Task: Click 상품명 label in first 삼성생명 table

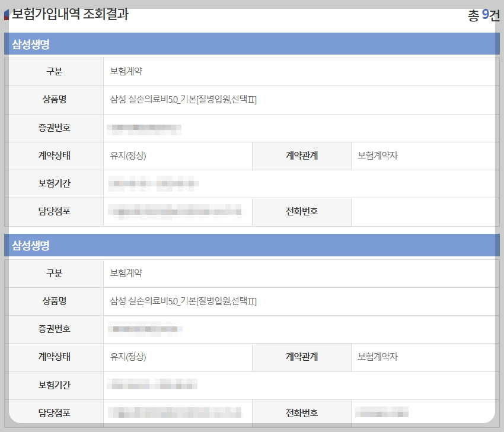Action: point(55,99)
